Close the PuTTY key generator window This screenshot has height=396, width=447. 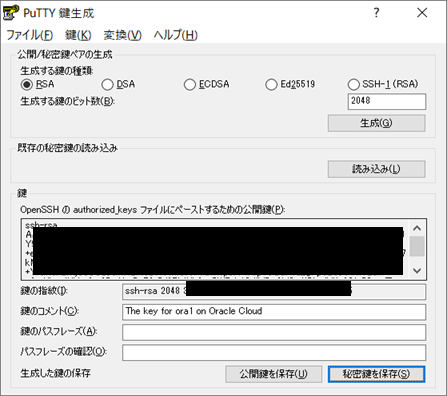point(422,13)
